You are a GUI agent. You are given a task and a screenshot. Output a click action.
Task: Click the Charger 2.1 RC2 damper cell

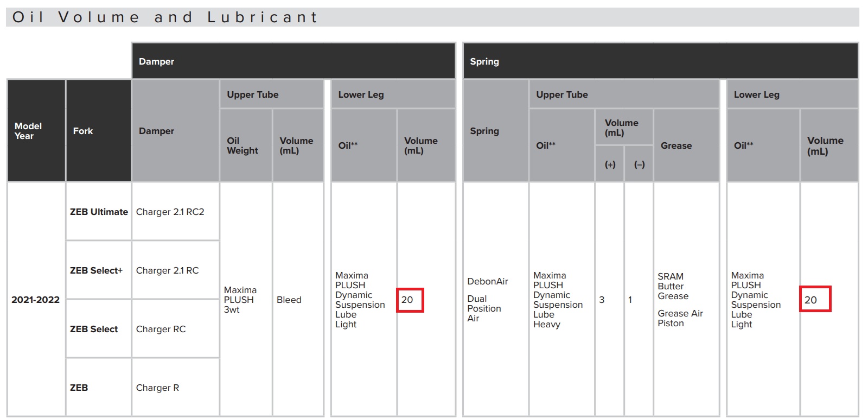tap(175, 212)
